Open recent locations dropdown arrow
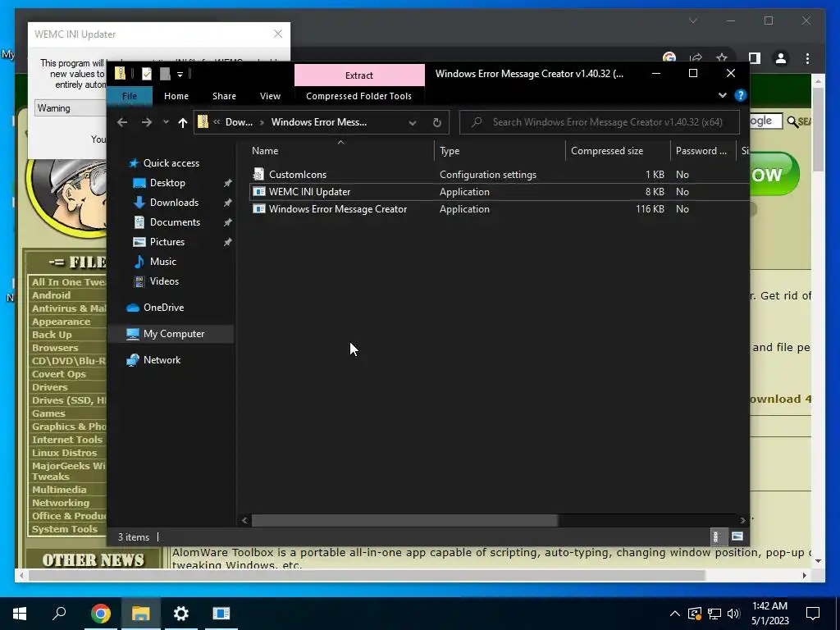Image resolution: width=840 pixels, height=630 pixels. (x=166, y=122)
